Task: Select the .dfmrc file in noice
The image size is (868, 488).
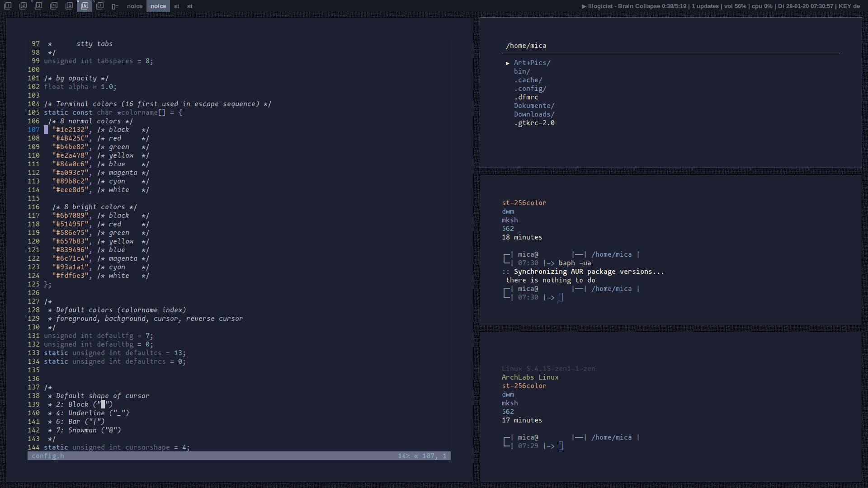Action: pyautogui.click(x=526, y=97)
